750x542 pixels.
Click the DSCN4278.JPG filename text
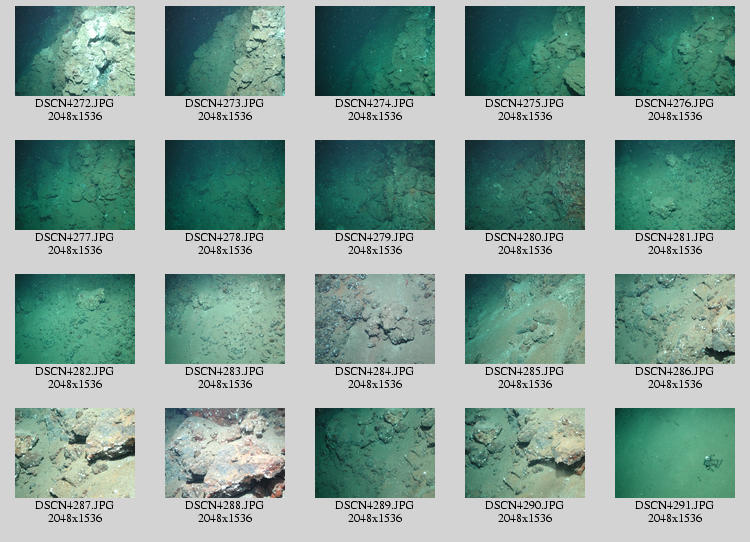(x=224, y=237)
